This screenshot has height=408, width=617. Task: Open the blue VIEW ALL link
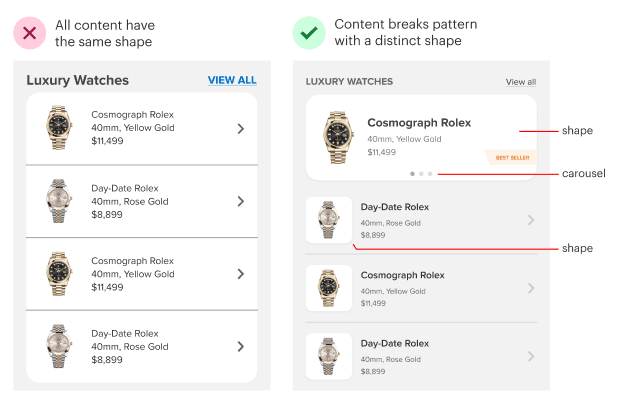[x=232, y=80]
